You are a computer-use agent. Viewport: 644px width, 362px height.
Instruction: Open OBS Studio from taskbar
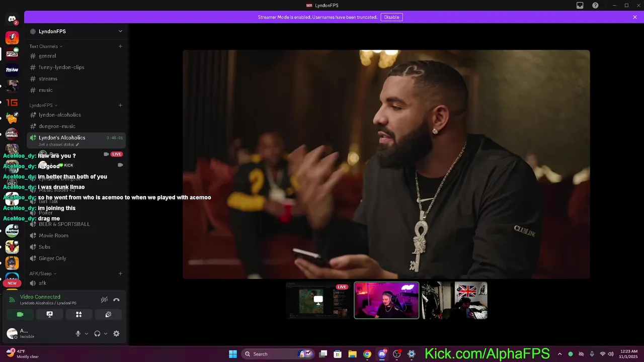[x=396, y=354]
